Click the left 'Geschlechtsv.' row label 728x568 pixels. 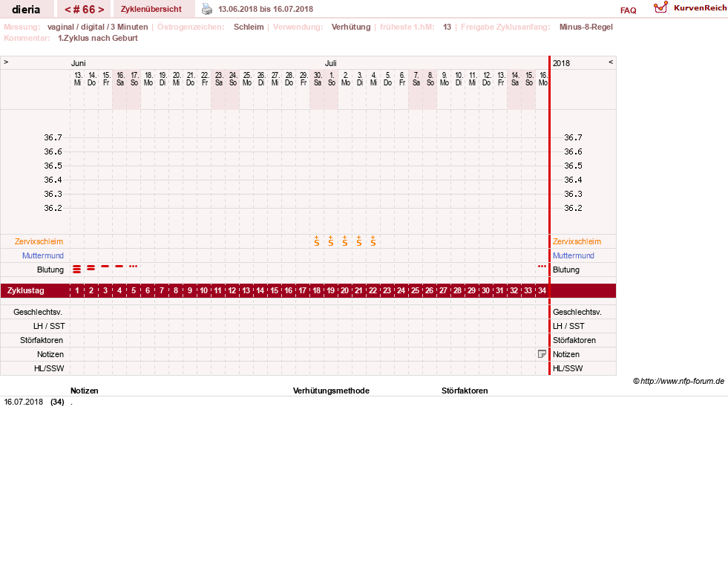[38, 312]
